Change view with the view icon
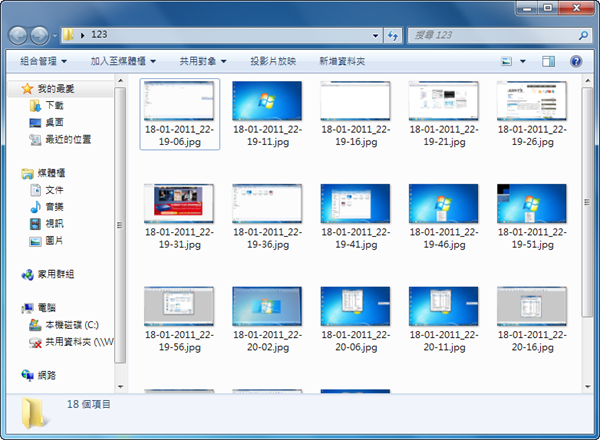Viewport: 600px width, 440px height. pyautogui.click(x=507, y=61)
